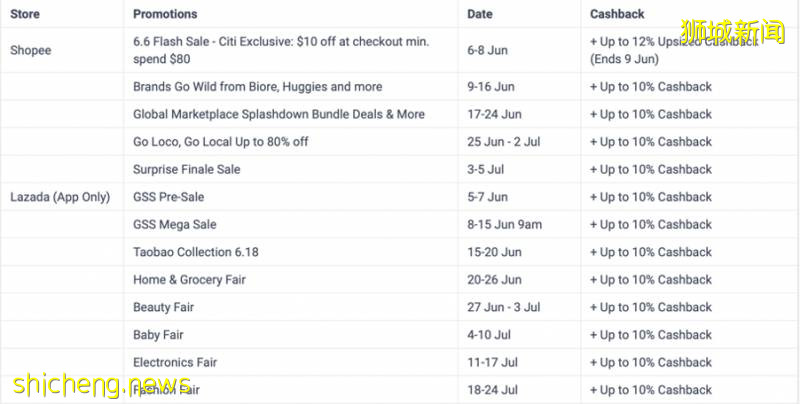Click the Beauty Fair promotion
Viewport: 800px width, 404px height.
click(x=163, y=307)
